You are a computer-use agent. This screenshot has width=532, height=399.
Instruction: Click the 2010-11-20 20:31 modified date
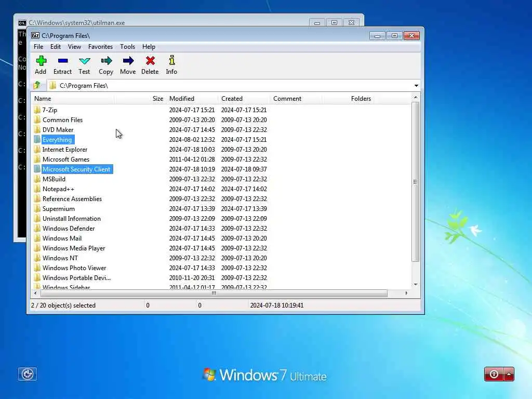point(192,277)
